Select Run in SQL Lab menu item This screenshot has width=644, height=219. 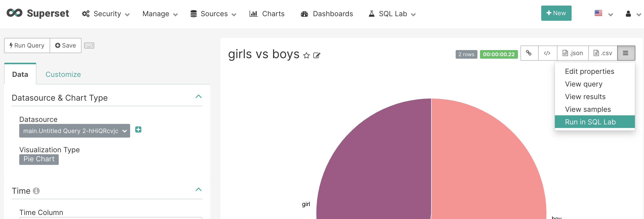point(590,122)
